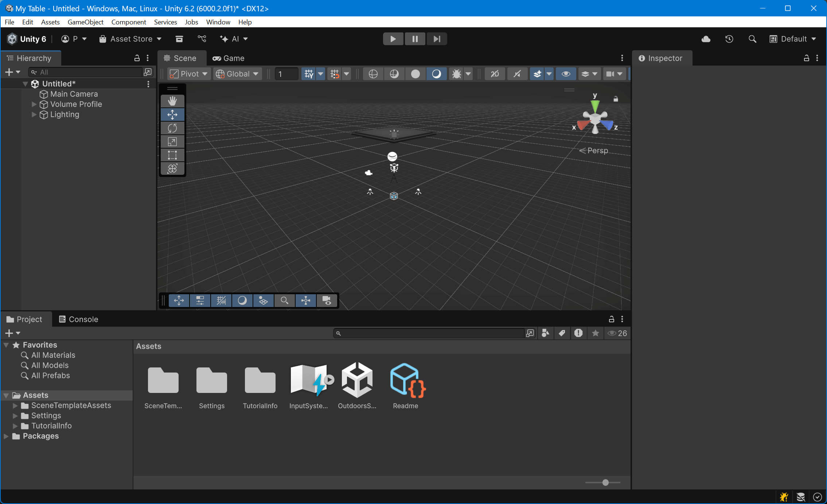Viewport: 827px width, 504px height.
Task: Select the Rect transform tool
Action: tap(172, 155)
